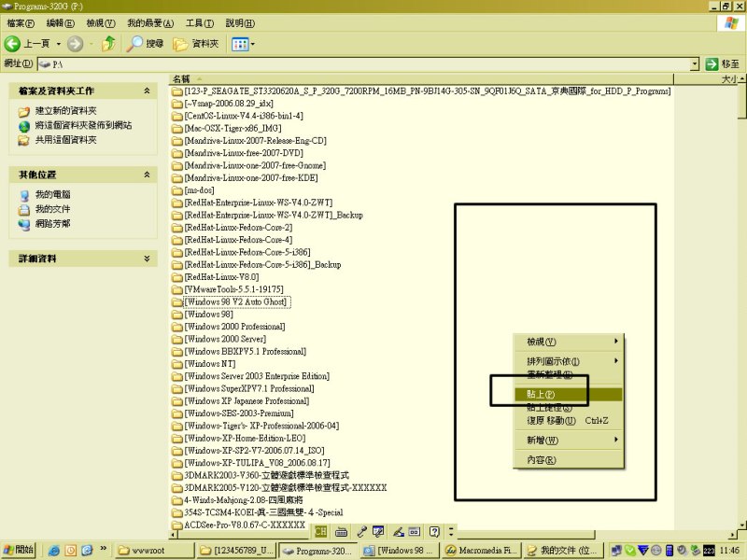Open the back button history dropdown arrow
This screenshot has height=560, width=747.
59,44
